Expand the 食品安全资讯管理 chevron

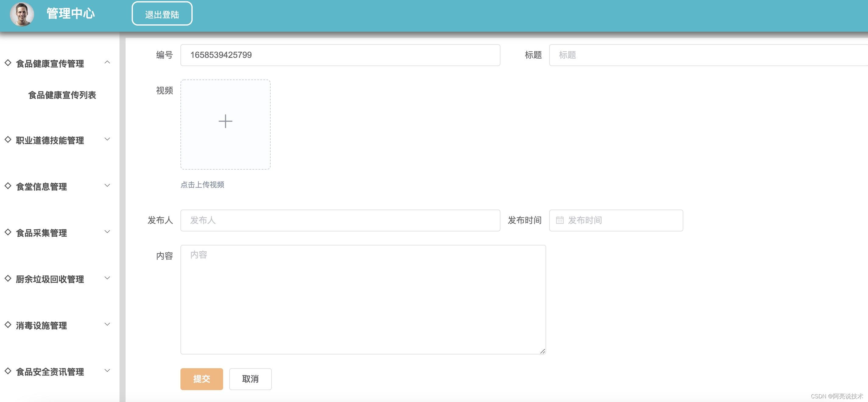click(x=107, y=371)
